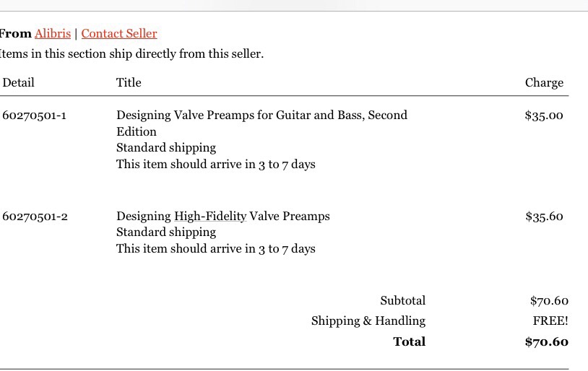This screenshot has width=588, height=371.
Task: Click the underlined High-Fidelity word
Action: click(210, 217)
